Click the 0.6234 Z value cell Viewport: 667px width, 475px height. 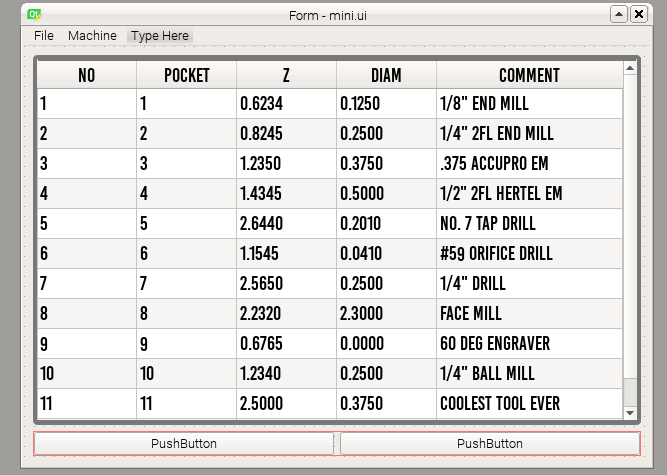pos(286,104)
